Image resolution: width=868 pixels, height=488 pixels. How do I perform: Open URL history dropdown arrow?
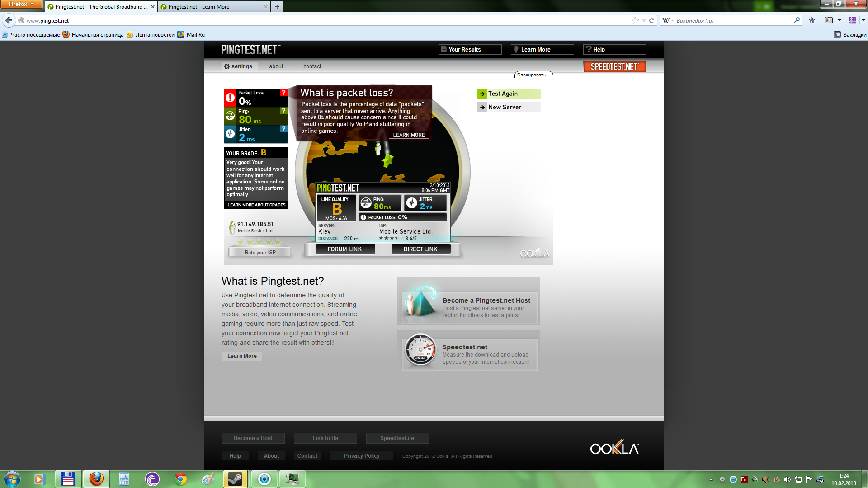point(644,20)
